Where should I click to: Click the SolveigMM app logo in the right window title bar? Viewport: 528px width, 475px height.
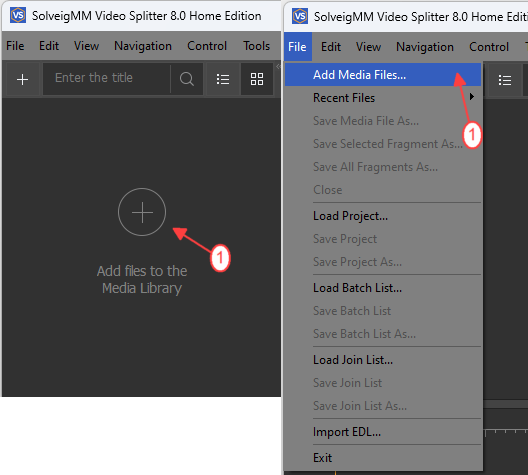[300, 16]
